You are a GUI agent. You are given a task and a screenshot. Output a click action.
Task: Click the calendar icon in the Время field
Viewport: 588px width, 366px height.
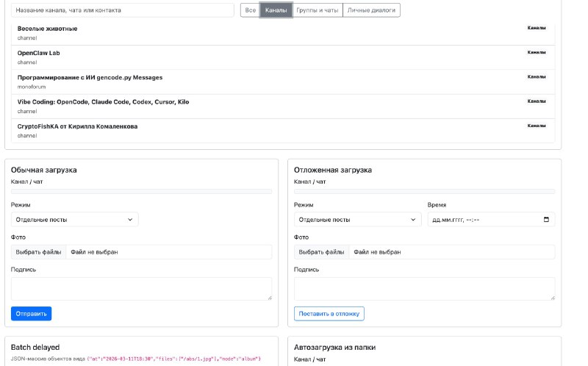(x=545, y=220)
